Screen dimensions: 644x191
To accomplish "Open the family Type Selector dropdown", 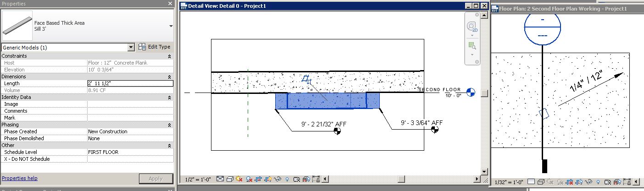I will click(171, 26).
